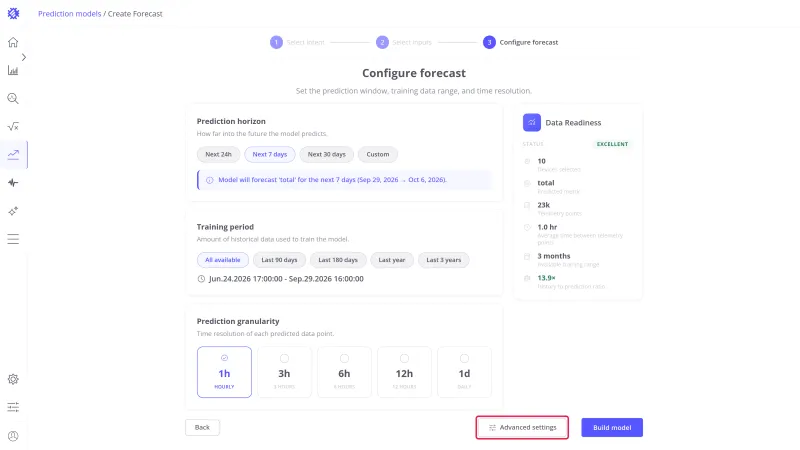The height and width of the screenshot is (450, 800).
Task: Go to step 2 Select inputs
Action: (404, 42)
